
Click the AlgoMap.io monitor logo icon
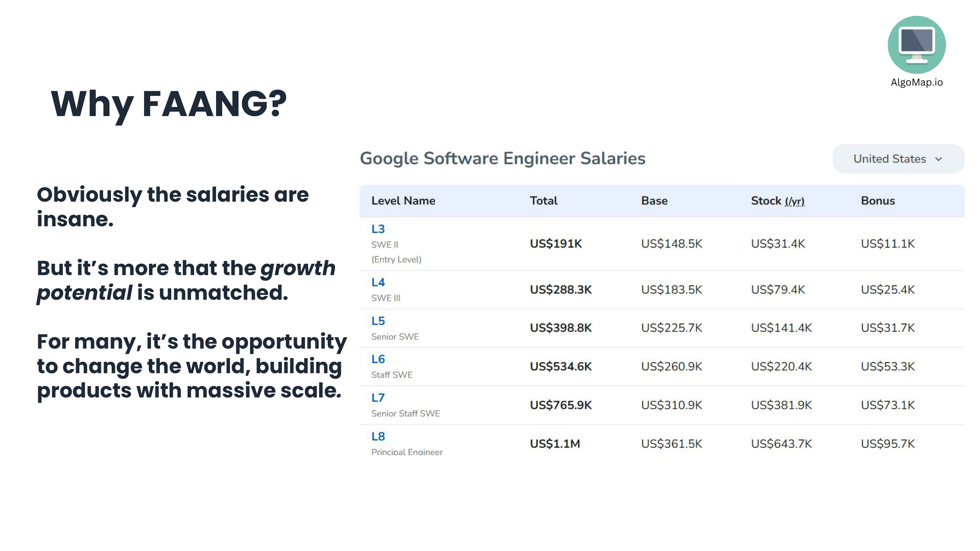pyautogui.click(x=916, y=45)
